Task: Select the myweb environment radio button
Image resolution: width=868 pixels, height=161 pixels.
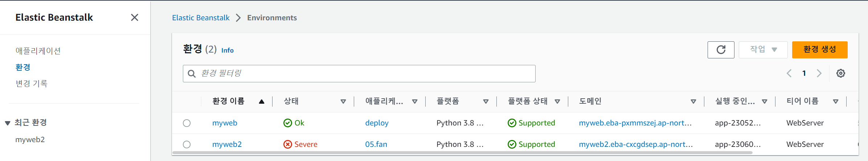Action: point(187,123)
